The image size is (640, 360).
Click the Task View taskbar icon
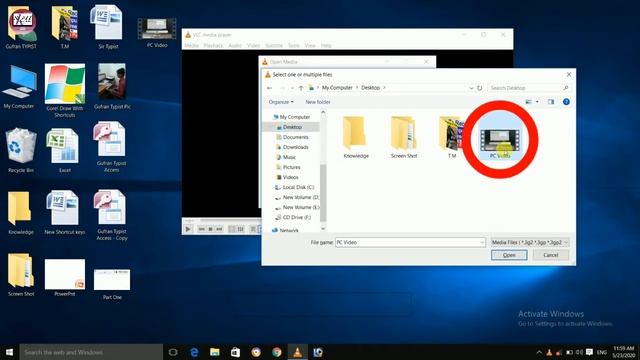click(173, 352)
